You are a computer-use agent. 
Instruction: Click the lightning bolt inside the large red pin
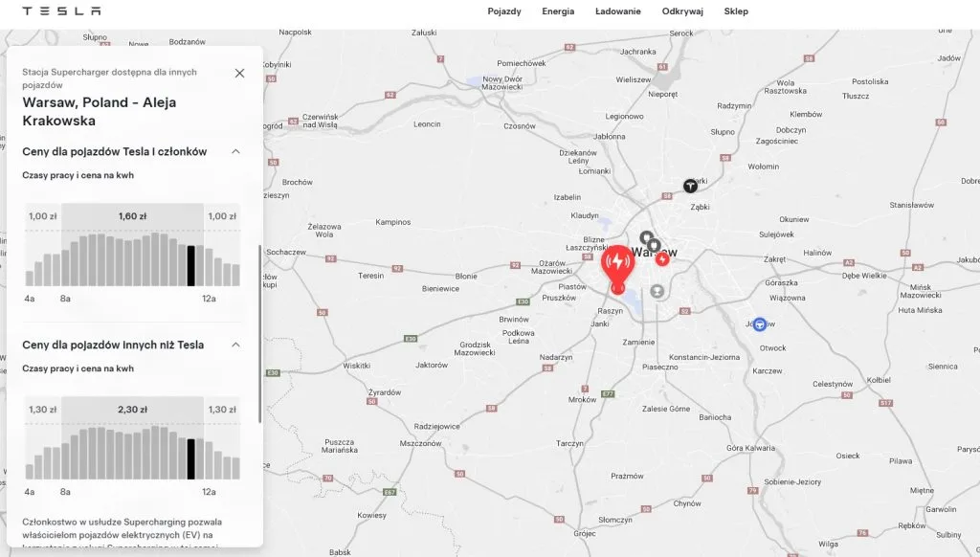(x=617, y=259)
